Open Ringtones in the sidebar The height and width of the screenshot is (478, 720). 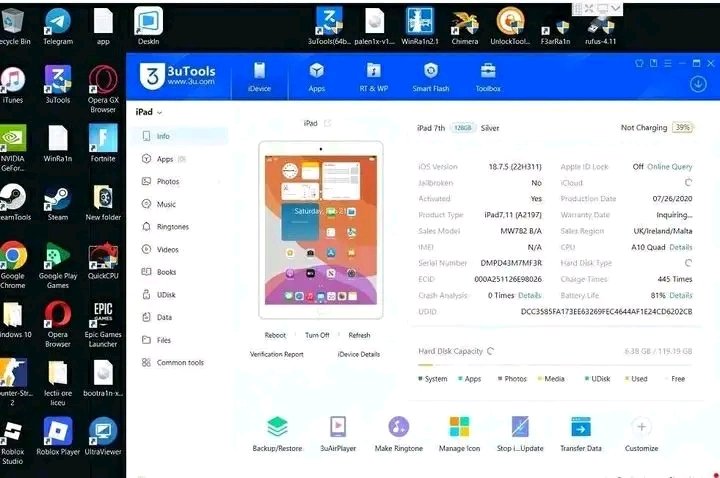coord(179,227)
